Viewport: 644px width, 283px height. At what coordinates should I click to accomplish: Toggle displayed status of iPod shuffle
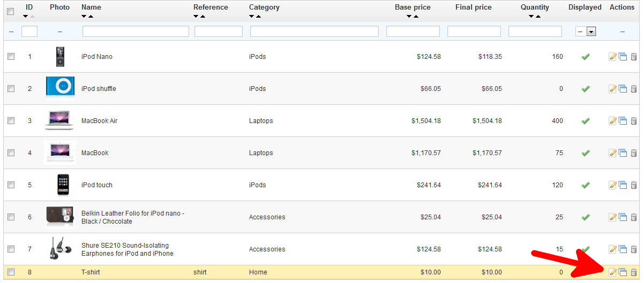tap(586, 89)
